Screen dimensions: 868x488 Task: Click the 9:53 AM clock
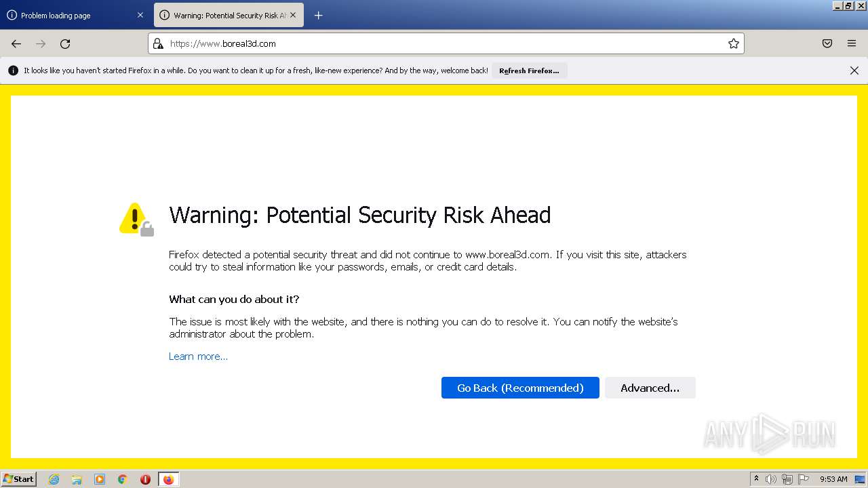[833, 479]
